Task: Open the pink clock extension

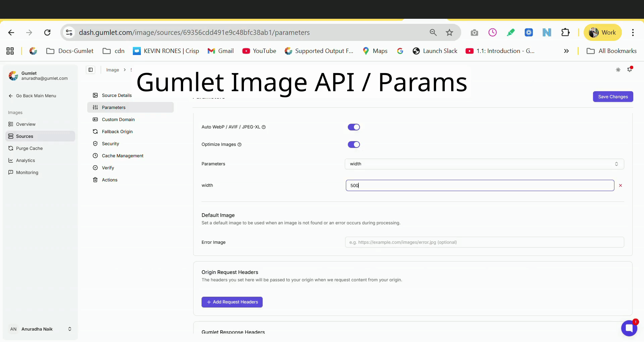Action: [492, 33]
